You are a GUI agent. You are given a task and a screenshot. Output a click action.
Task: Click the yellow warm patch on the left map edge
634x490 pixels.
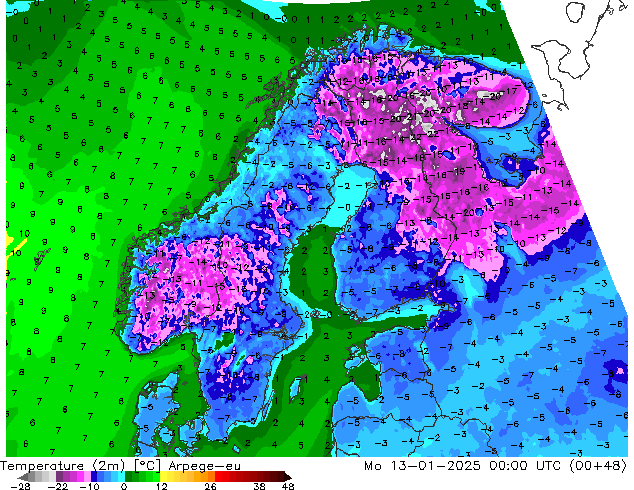point(16,245)
